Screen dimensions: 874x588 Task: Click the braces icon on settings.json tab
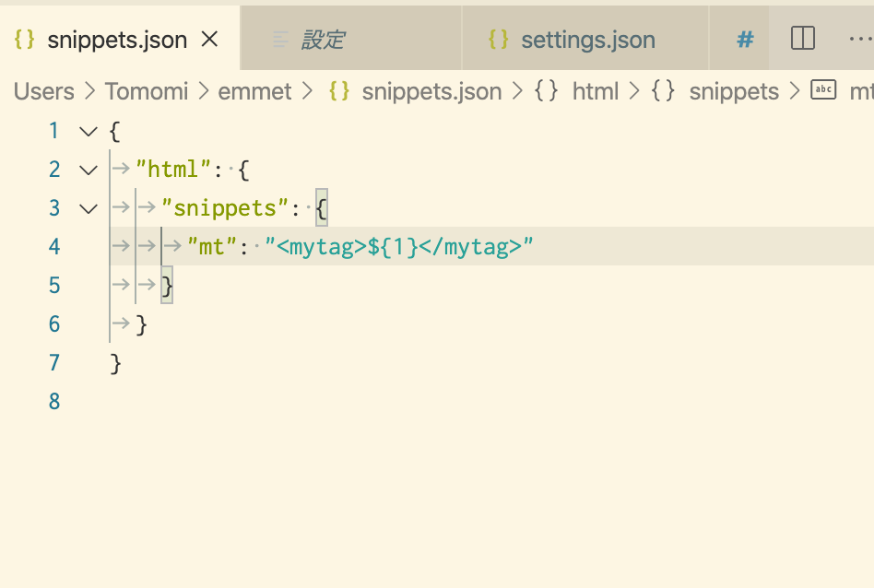pos(499,40)
